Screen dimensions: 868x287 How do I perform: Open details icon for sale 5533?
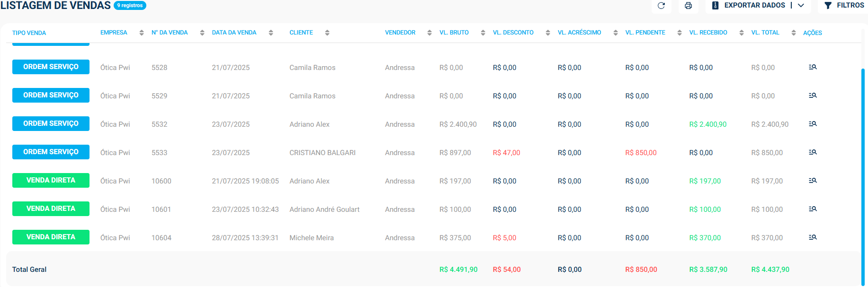pos(813,152)
